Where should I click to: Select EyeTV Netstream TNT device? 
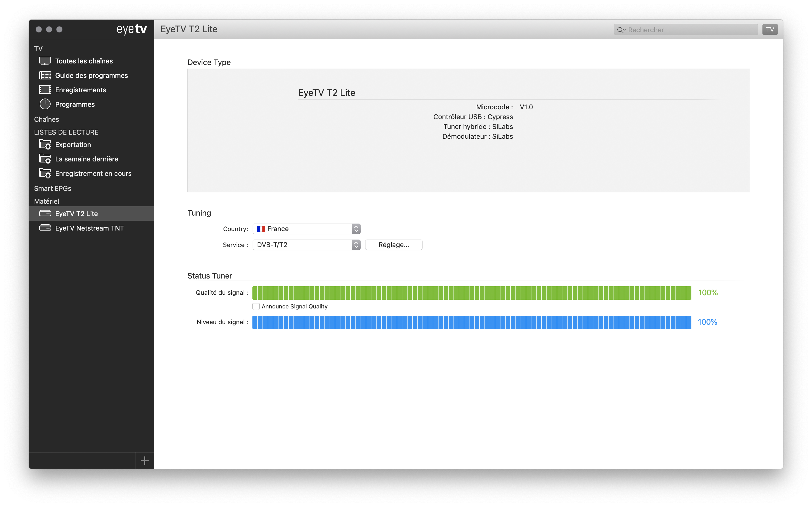click(x=91, y=228)
